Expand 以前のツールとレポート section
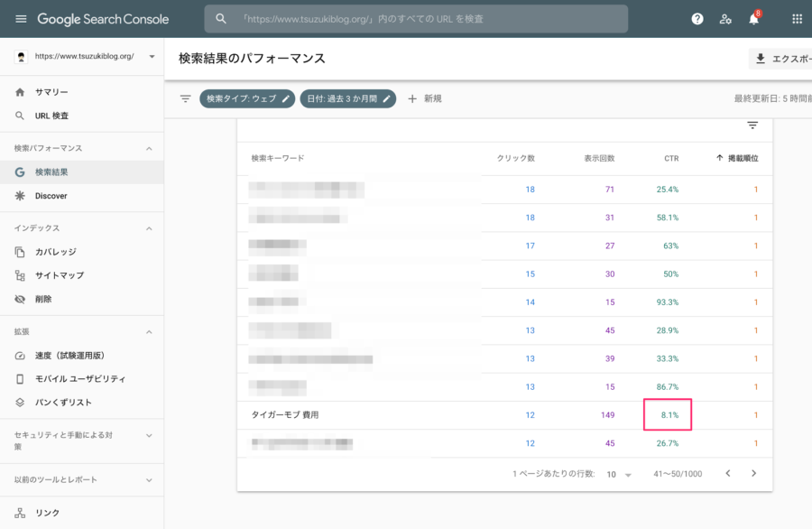This screenshot has height=529, width=812. [x=149, y=479]
